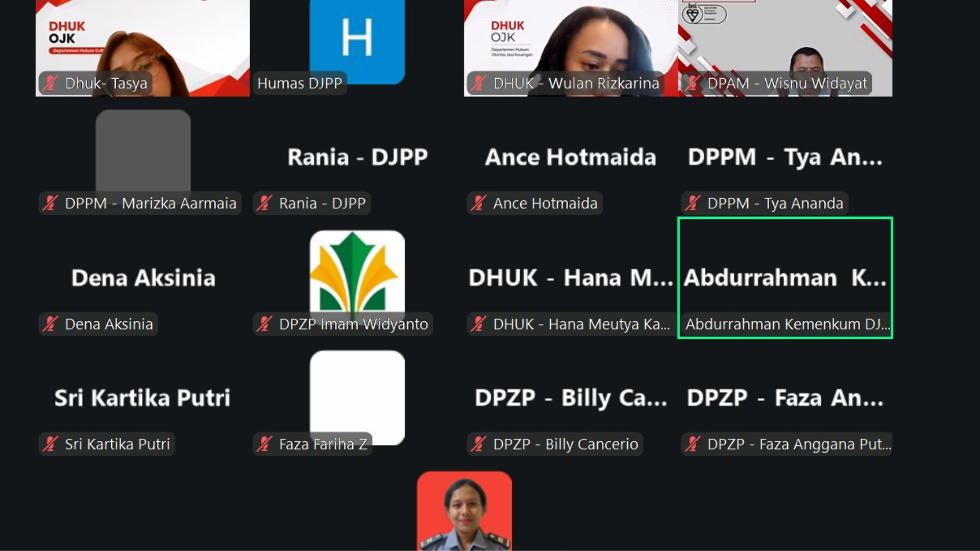Click DPPM - Marizka Aarmaia gray avatar

[x=143, y=152]
